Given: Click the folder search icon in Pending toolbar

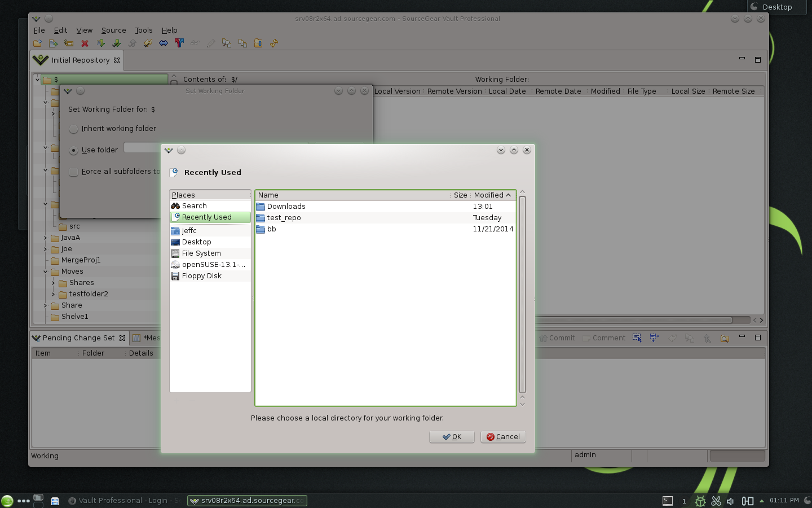Looking at the screenshot, I should 725,338.
